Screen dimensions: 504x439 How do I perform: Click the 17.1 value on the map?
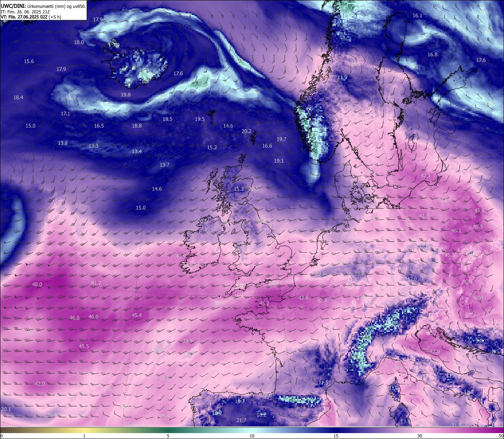tap(65, 113)
